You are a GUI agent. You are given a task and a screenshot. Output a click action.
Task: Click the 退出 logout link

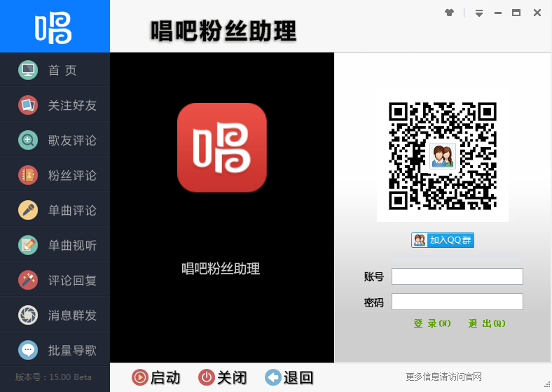pyautogui.click(x=487, y=323)
